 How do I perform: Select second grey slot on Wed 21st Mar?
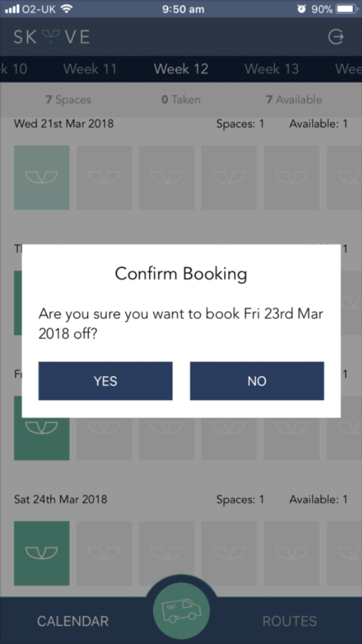pos(166,178)
